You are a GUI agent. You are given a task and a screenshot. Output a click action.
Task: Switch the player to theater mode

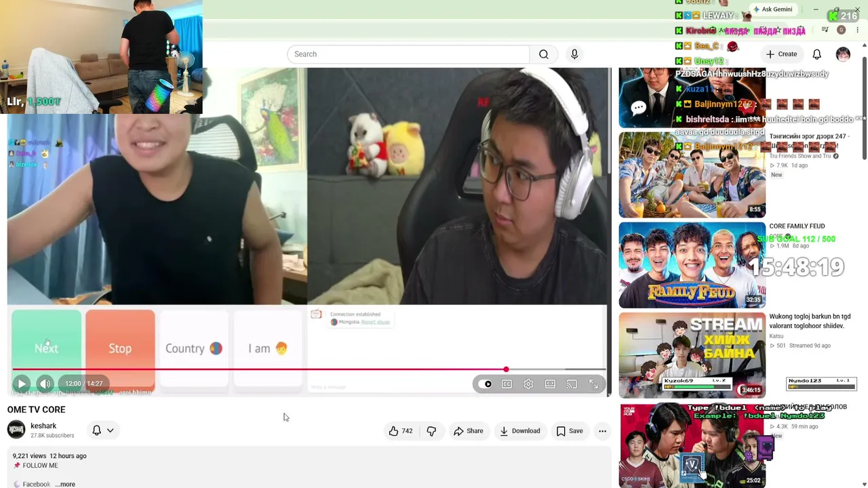[550, 384]
